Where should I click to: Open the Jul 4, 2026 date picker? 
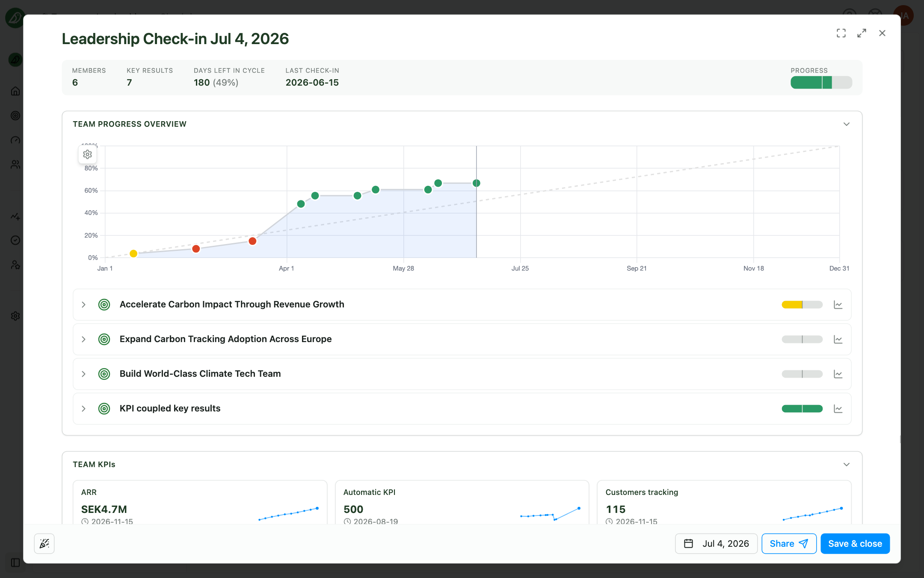tap(716, 544)
